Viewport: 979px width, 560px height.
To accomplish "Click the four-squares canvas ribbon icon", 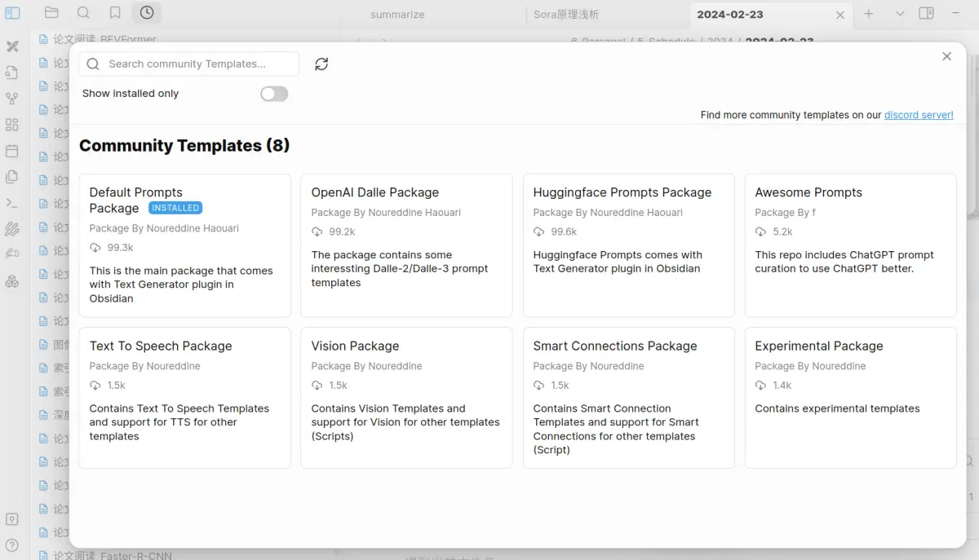I will coord(12,125).
